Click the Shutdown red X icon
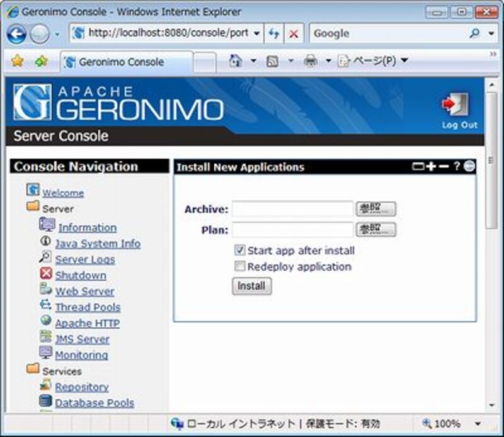The height and width of the screenshot is (437, 504). point(46,274)
